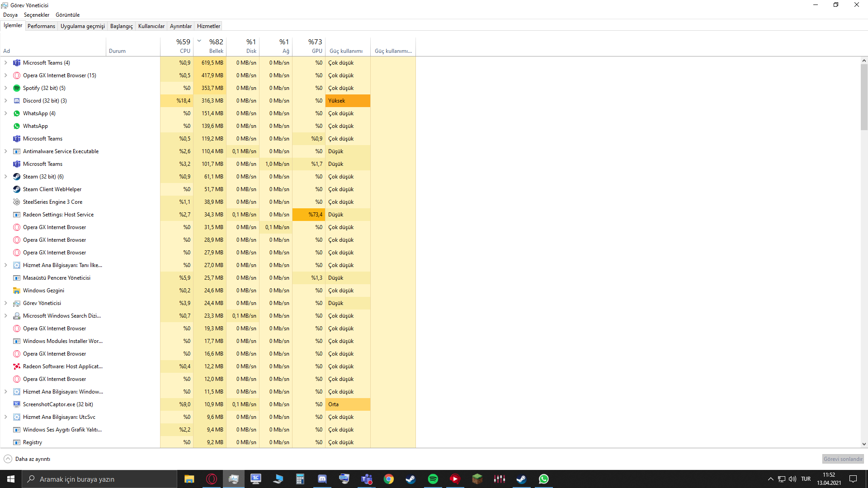This screenshot has height=488, width=868.
Task: Click the speaker icon in the system tray
Action: [x=793, y=479]
